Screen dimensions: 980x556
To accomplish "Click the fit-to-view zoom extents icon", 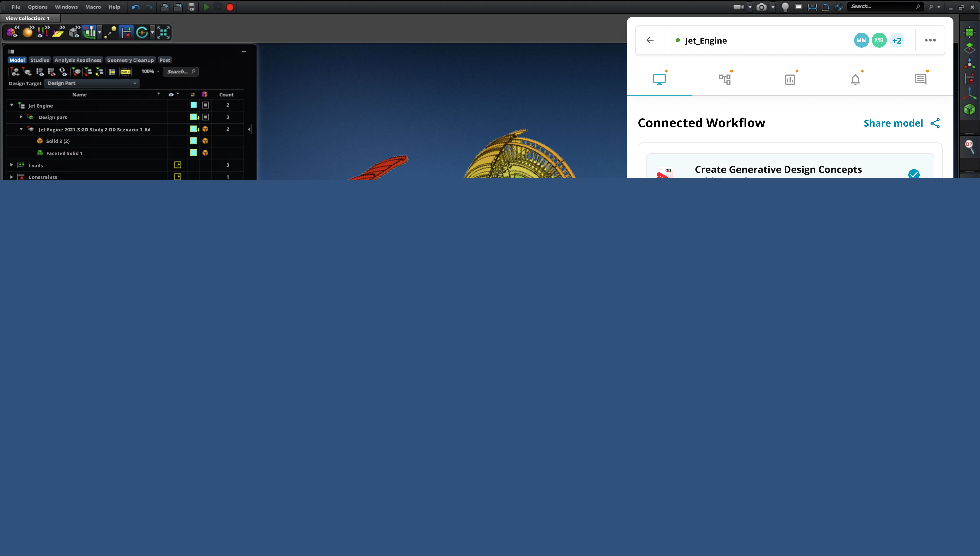I will tap(163, 32).
